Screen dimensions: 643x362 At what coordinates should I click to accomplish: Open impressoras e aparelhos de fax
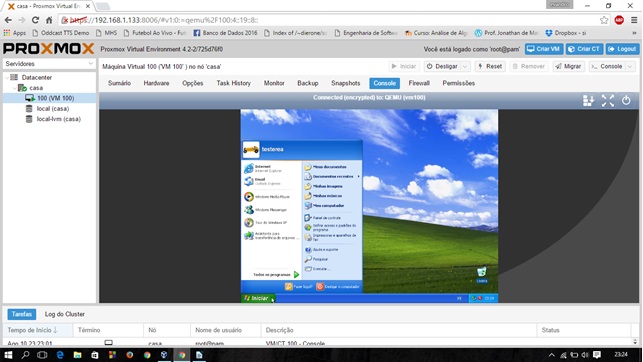click(x=331, y=237)
